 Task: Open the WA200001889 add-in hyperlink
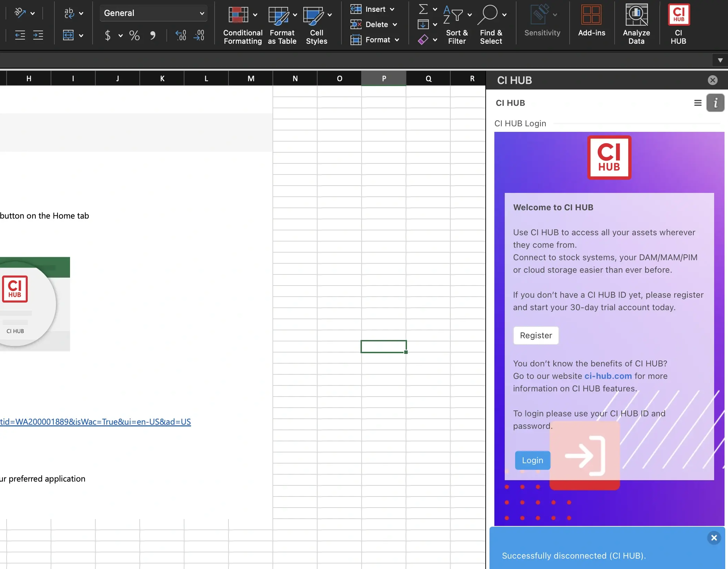tap(95, 422)
